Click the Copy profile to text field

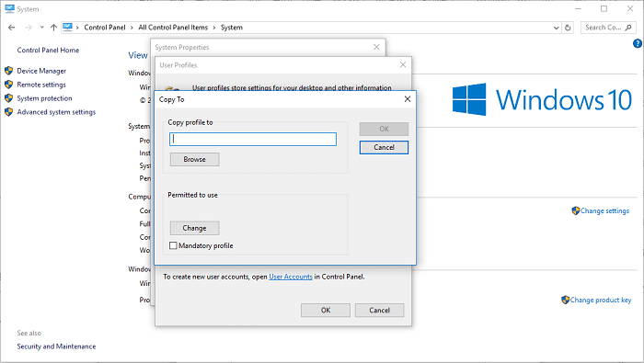[253, 139]
